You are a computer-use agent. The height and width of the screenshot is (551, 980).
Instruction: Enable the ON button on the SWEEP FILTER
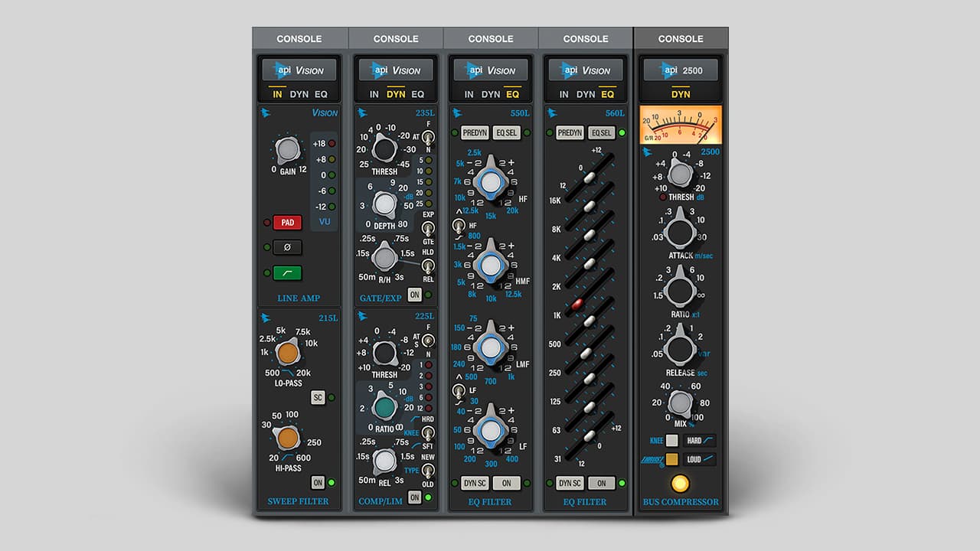click(x=318, y=483)
